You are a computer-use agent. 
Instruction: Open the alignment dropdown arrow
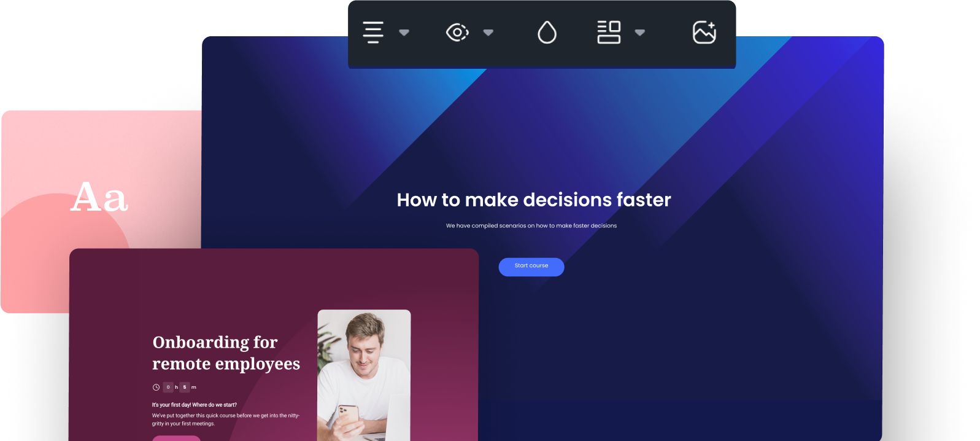point(404,33)
